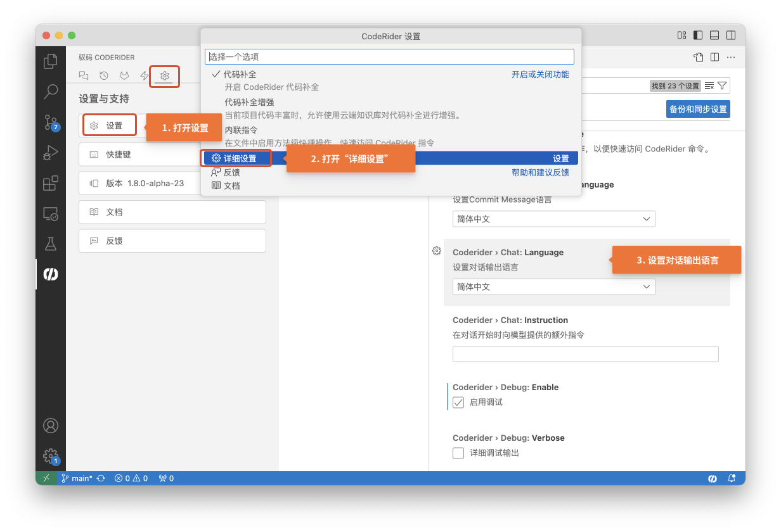The image size is (781, 532).
Task: Click 备份和同步设置 button
Action: coord(698,109)
